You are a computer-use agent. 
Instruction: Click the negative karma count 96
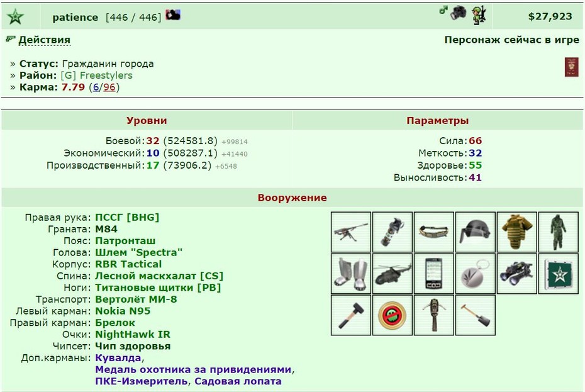tap(109, 87)
